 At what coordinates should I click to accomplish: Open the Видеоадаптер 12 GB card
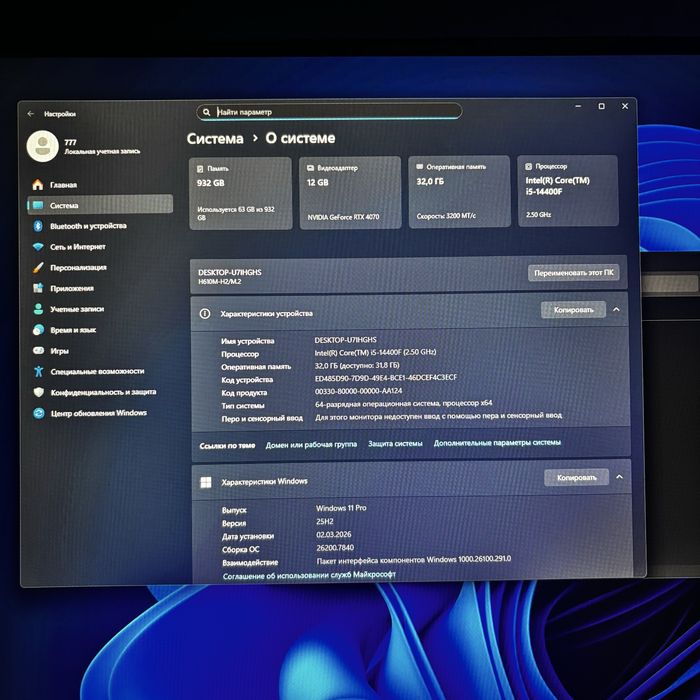pos(350,192)
